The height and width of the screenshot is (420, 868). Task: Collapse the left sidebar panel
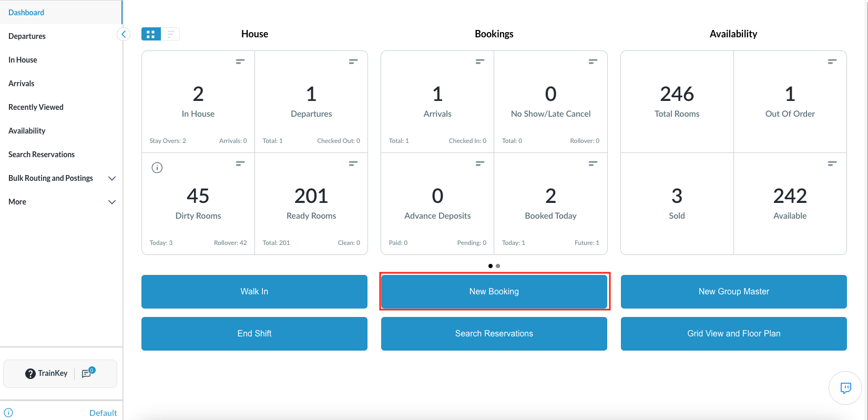pos(123,34)
